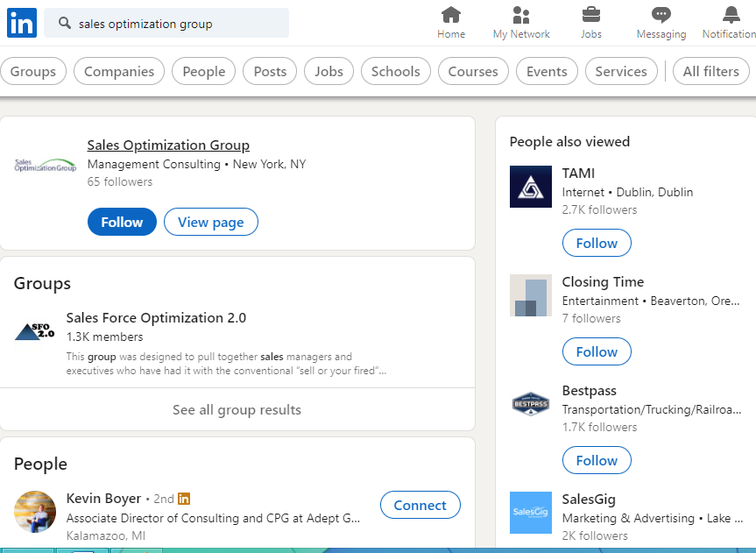This screenshot has height=553, width=756.
Task: Open the All filters button
Action: click(x=710, y=71)
